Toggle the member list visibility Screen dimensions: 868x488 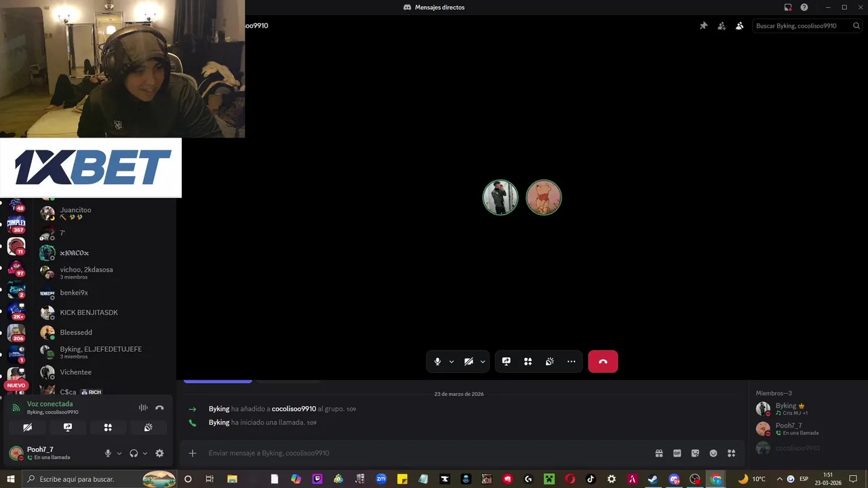(739, 26)
